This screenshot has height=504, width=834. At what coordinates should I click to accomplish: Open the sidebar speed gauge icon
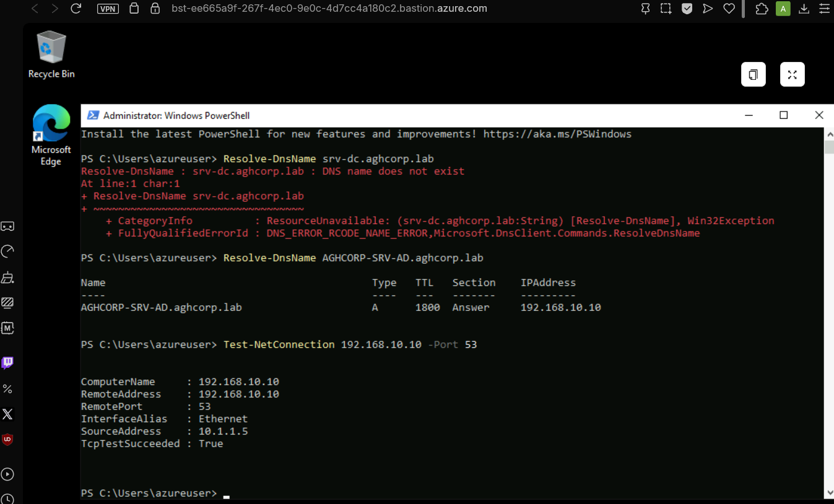[x=7, y=251]
